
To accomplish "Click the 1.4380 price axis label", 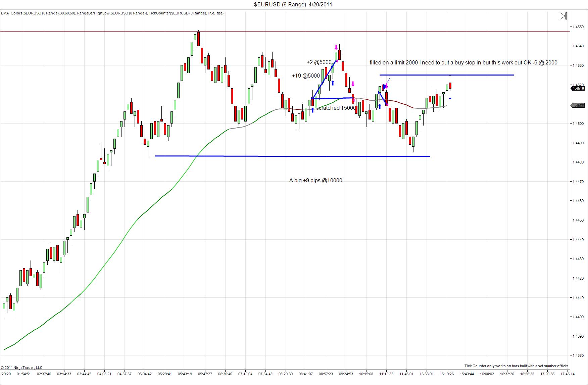I will coord(578,355).
